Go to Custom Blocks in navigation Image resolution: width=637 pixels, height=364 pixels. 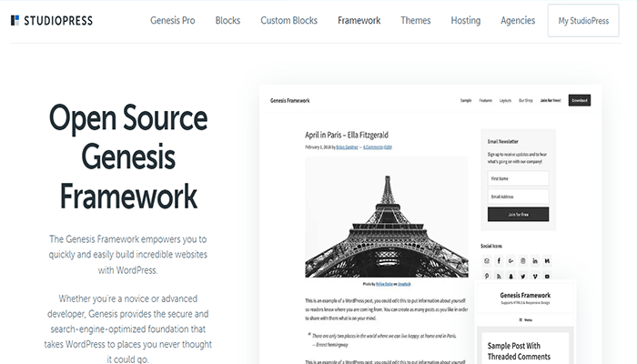pos(288,20)
